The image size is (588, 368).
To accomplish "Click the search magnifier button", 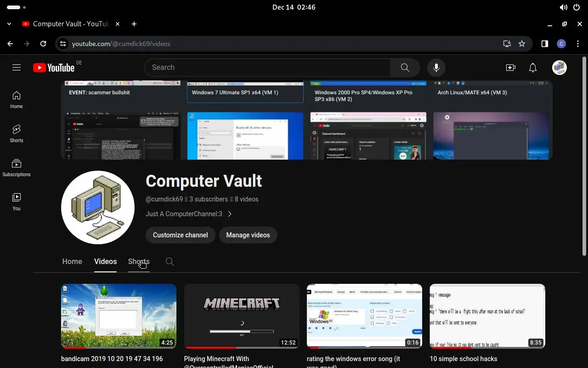I will point(405,68).
